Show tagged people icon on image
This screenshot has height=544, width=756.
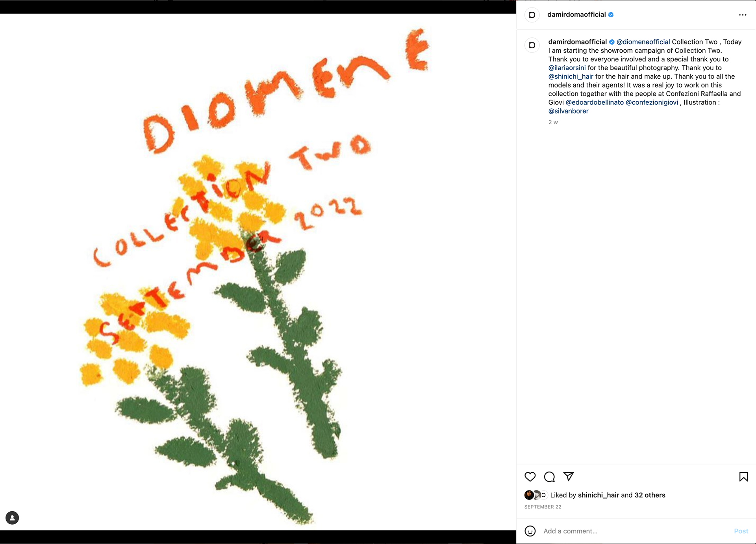click(12, 518)
